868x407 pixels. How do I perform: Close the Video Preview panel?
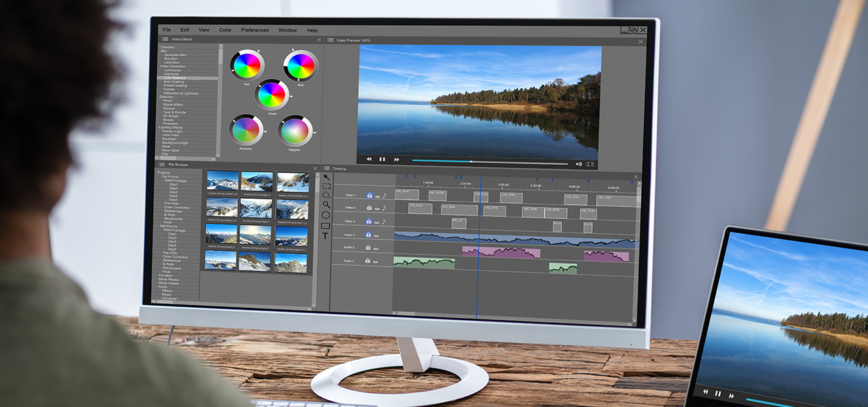640,42
